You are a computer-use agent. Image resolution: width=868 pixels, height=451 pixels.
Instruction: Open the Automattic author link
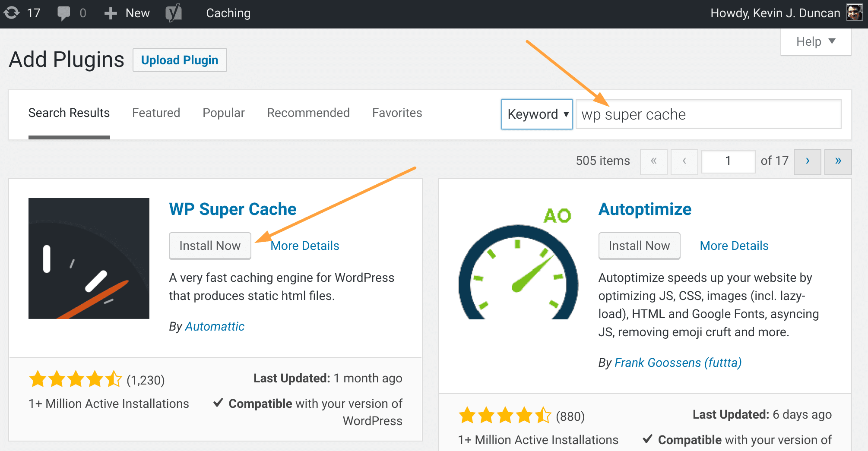pyautogui.click(x=215, y=327)
